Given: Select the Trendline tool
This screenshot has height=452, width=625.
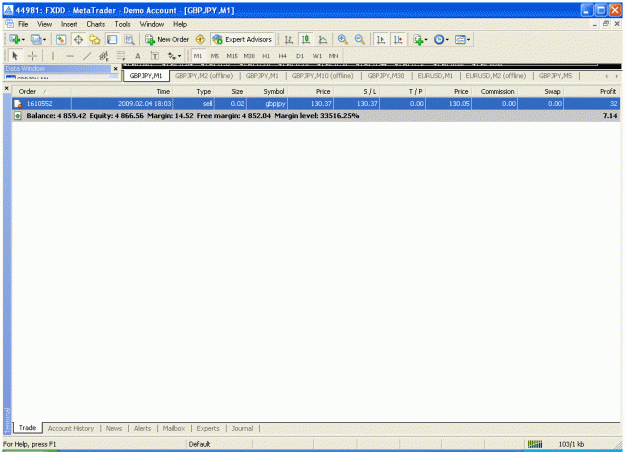Looking at the screenshot, I should tap(87, 56).
